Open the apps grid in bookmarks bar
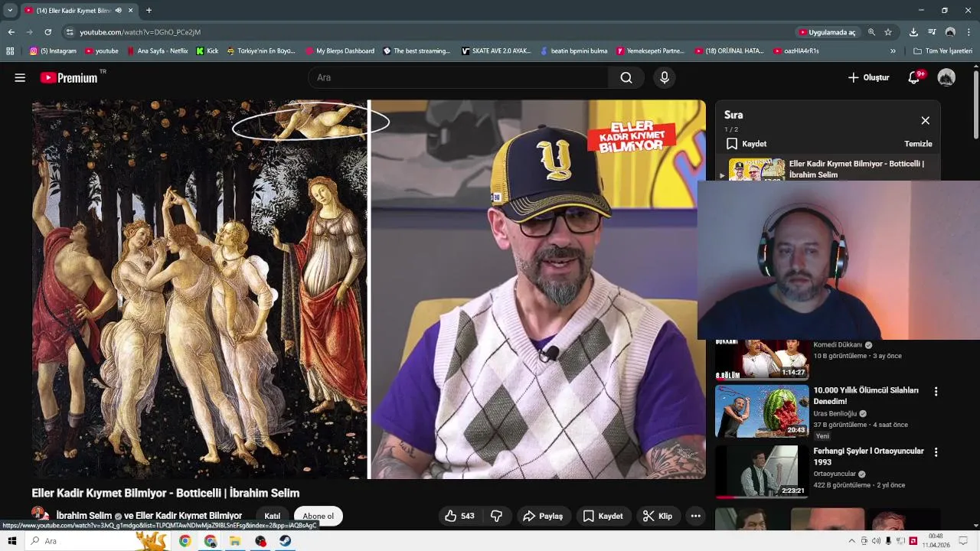This screenshot has height=551, width=980. 10,51
